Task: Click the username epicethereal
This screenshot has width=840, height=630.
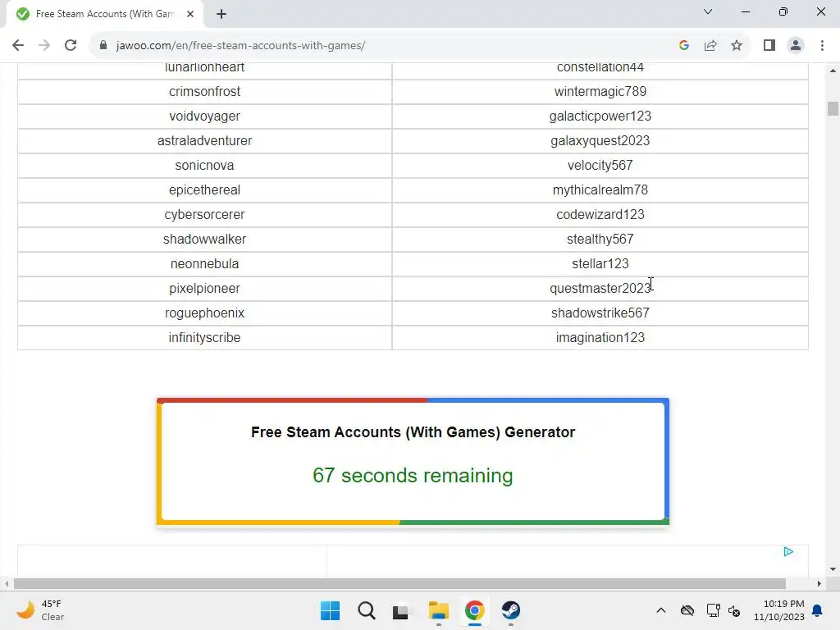Action: (x=204, y=190)
